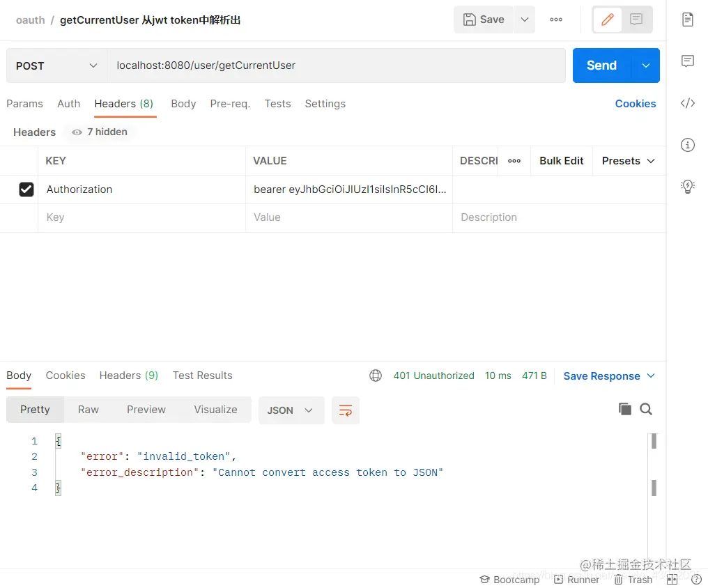Screen dimensions: 708x588
Task: Open Bootcamp in the status bar
Action: [x=509, y=580]
